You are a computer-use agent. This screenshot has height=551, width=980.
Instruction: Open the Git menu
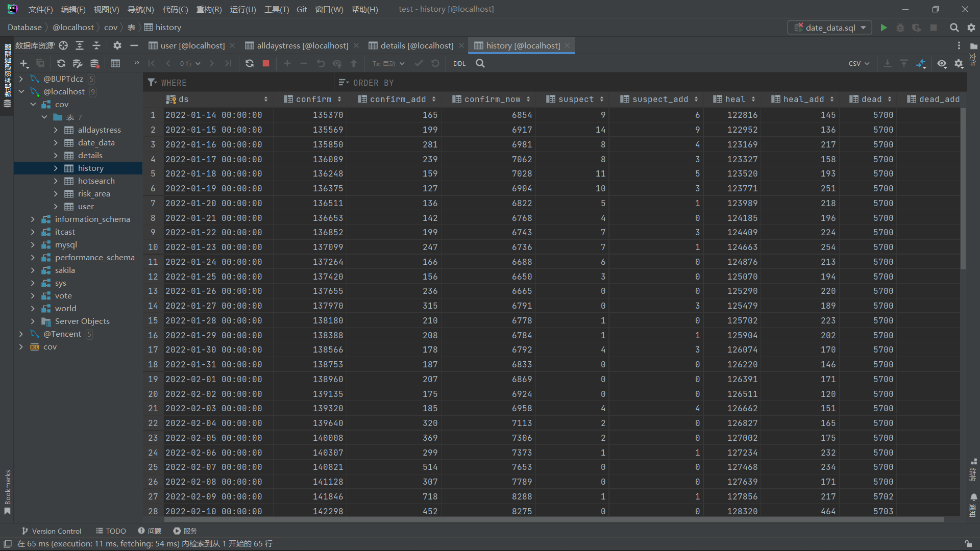(302, 9)
